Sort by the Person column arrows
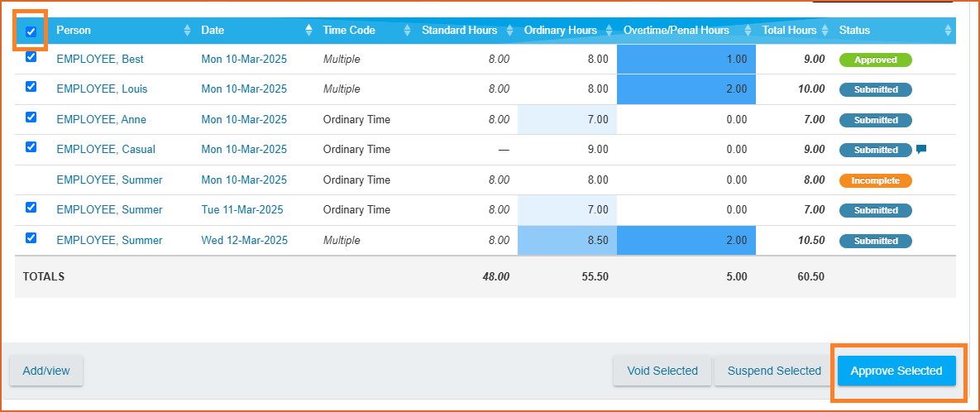The height and width of the screenshot is (412, 980). (187, 30)
